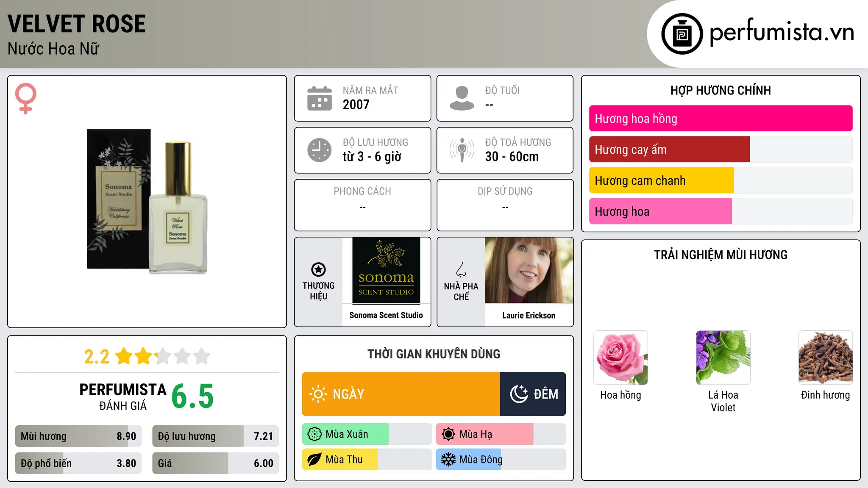Select the Mùa Đông season bar
The width and height of the screenshot is (868, 488).
tap(501, 460)
